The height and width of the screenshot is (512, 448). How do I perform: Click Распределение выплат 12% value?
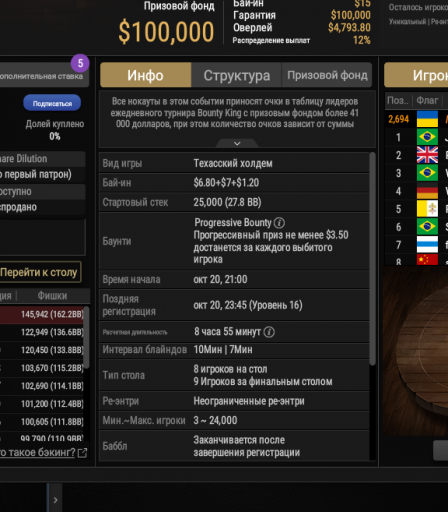click(362, 40)
